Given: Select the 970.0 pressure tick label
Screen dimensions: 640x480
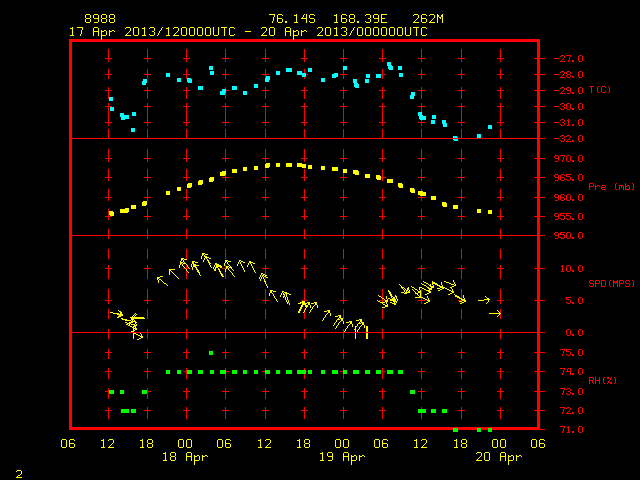Looking at the screenshot, I should tap(569, 158).
